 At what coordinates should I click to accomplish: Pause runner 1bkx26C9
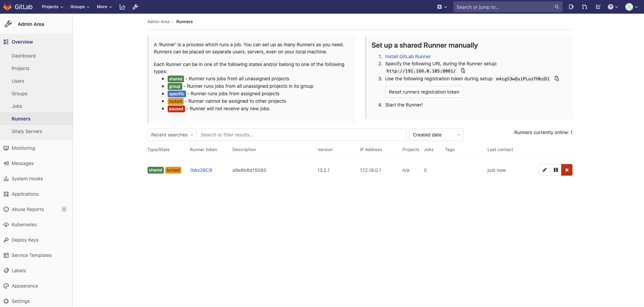tap(556, 170)
